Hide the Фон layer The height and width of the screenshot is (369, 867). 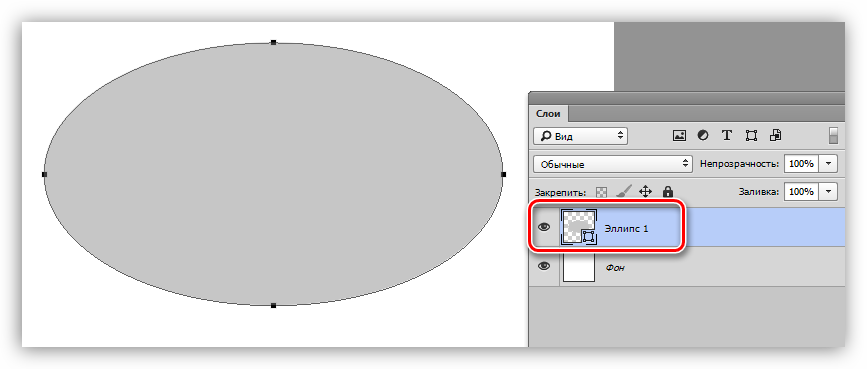(545, 266)
